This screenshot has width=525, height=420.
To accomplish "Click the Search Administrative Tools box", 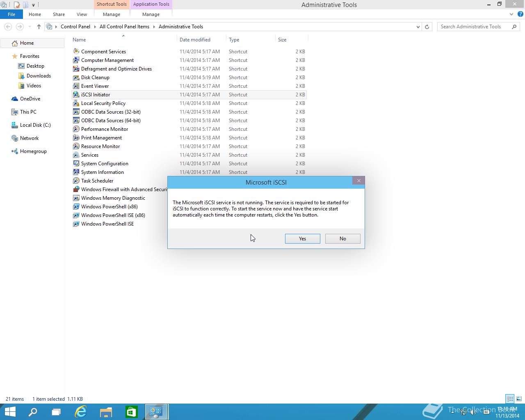I will (x=479, y=27).
